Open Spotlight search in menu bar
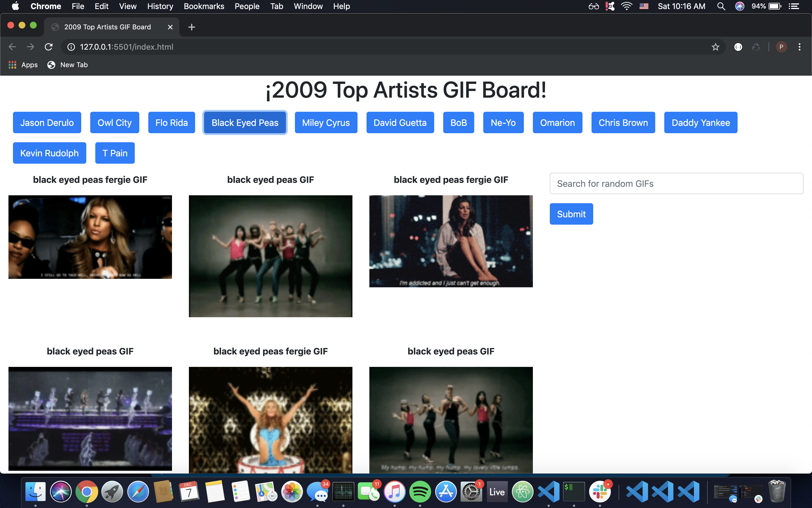Screen dimensions: 812x508 (x=721, y=6)
